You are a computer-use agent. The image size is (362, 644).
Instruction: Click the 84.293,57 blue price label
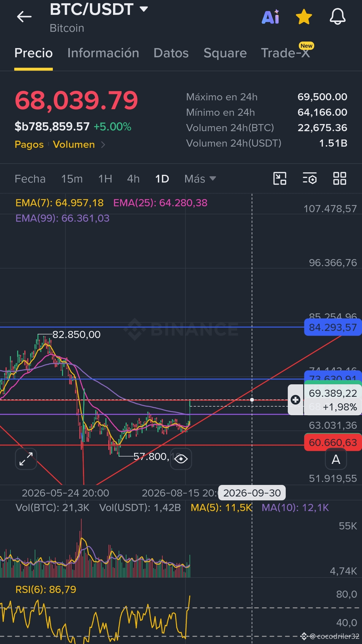(x=333, y=327)
